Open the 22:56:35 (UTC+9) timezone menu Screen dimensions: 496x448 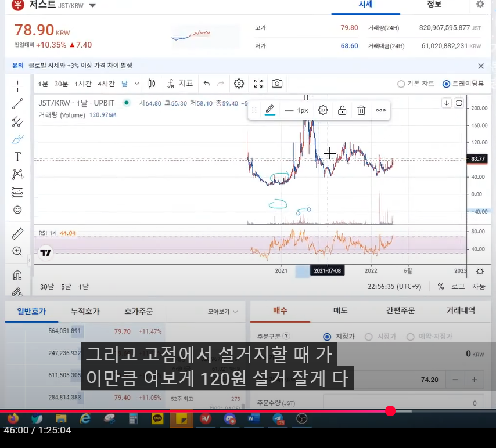click(394, 287)
